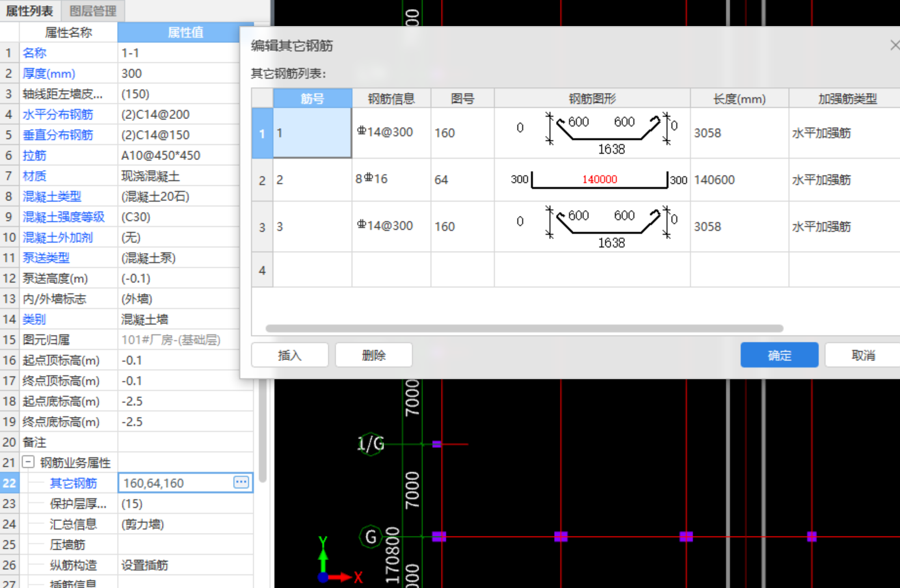The width and height of the screenshot is (900, 588).
Task: Select the 8⌀16 rebar info cell
Action: [x=391, y=180]
